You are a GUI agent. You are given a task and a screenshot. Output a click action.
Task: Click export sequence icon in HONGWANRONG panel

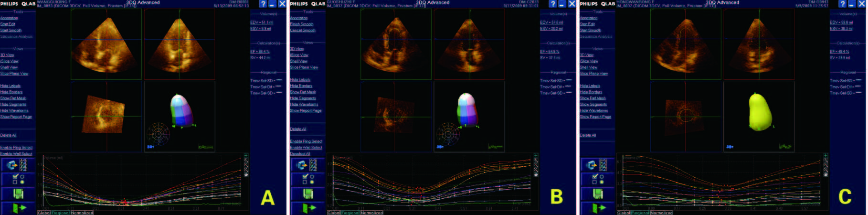pos(597,165)
